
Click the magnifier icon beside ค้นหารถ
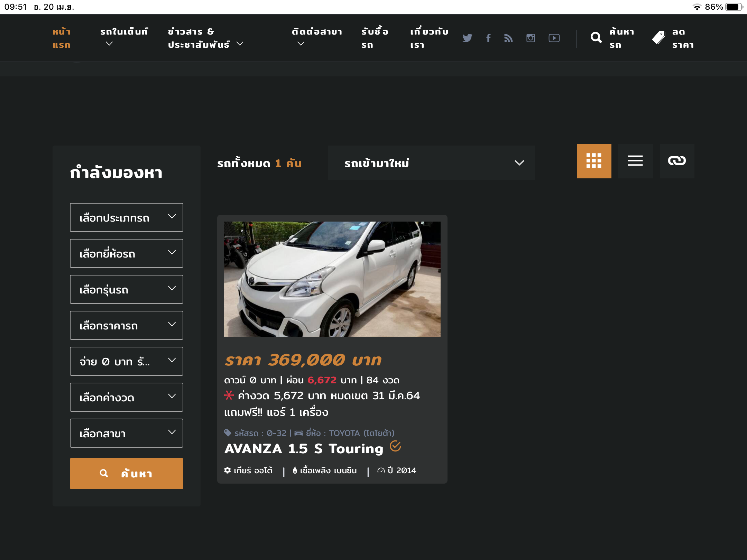tap(596, 38)
